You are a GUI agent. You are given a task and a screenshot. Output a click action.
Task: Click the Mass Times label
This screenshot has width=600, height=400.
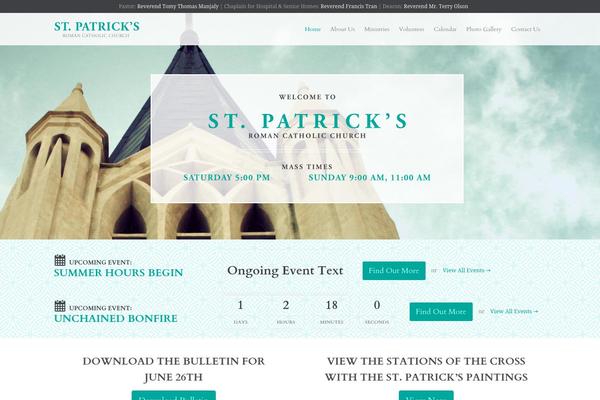tap(307, 167)
